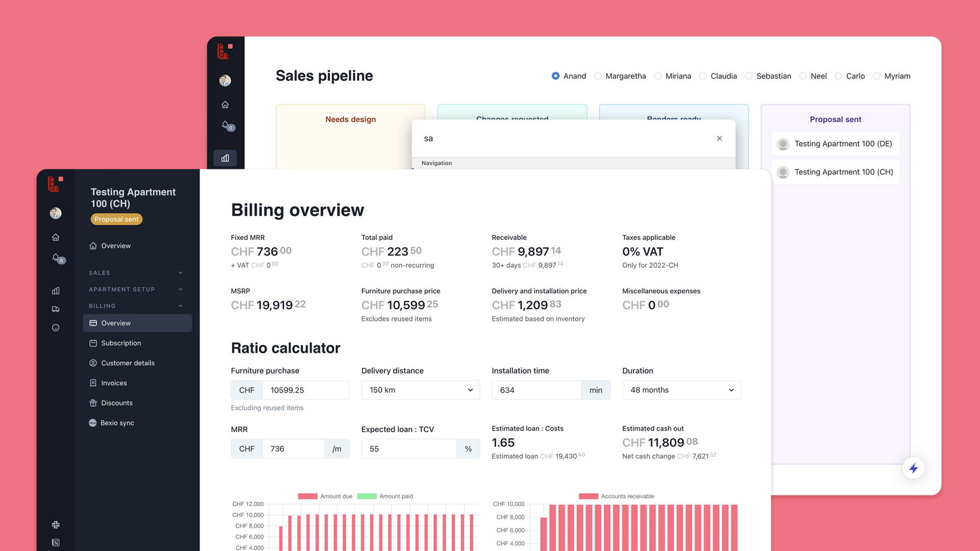Click the delivery truck sidebar icon
The height and width of the screenshot is (551, 980).
click(56, 309)
